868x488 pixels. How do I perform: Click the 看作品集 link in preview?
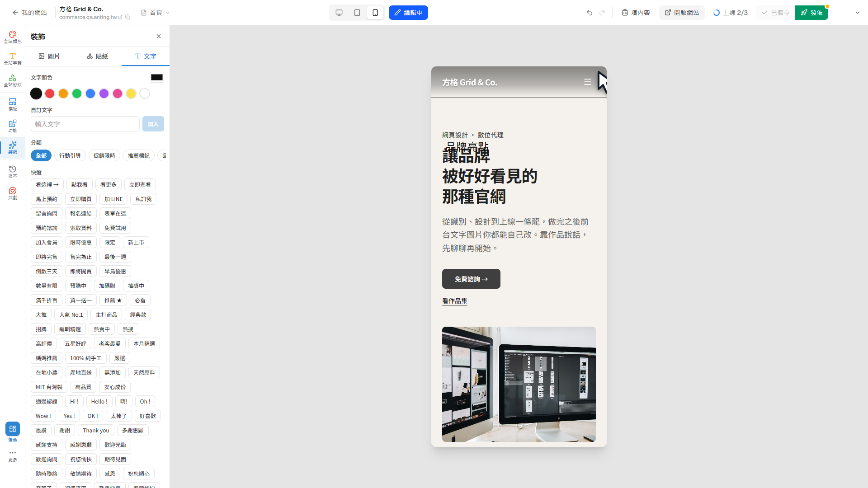tap(455, 301)
